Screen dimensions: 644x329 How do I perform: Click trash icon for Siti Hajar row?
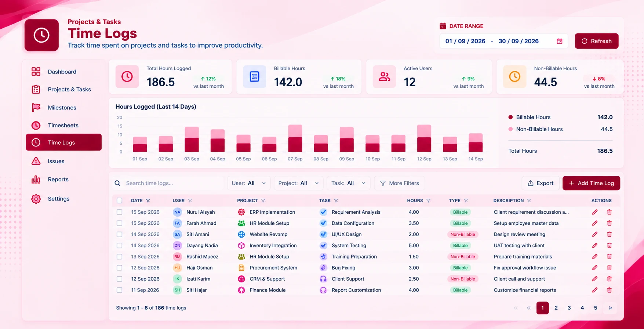609,290
